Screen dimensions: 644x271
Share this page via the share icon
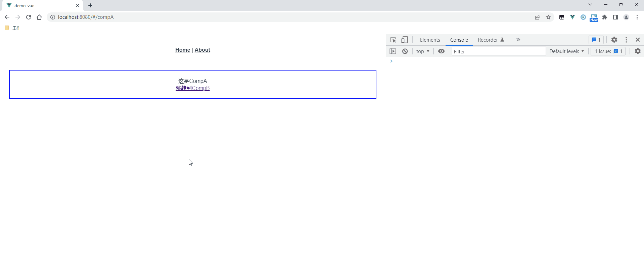coord(538,17)
